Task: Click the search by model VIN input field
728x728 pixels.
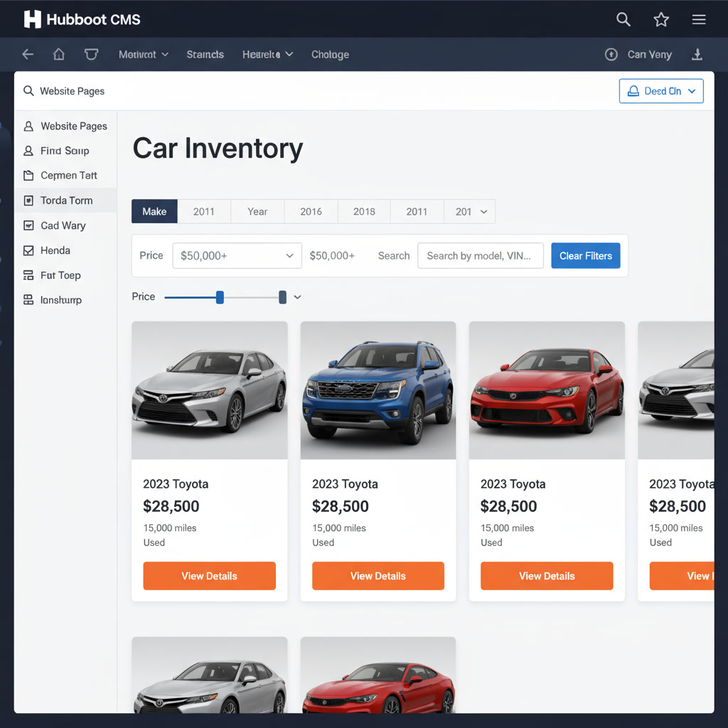Action: [x=481, y=255]
